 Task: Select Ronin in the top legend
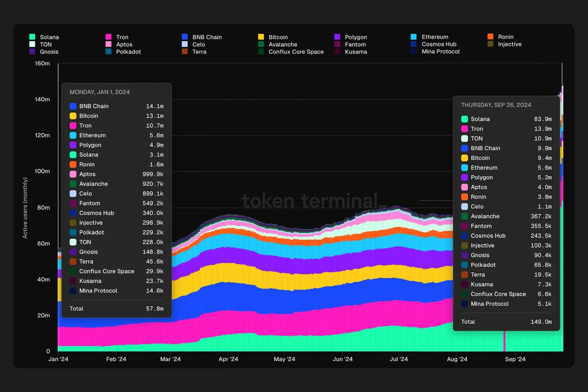tap(500, 37)
